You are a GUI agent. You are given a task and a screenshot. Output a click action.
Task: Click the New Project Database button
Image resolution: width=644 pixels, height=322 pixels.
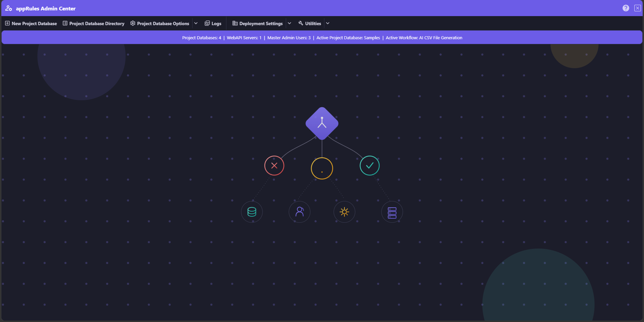click(31, 23)
